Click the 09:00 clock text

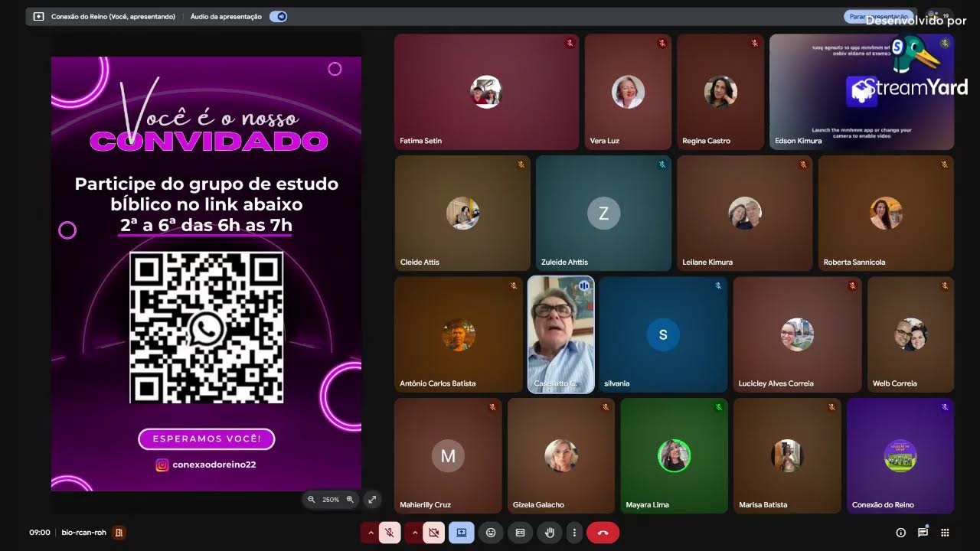click(x=40, y=533)
